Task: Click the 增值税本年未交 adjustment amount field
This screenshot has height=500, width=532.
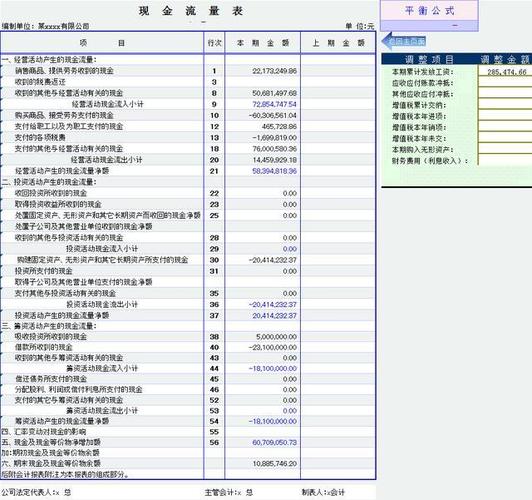Action: [505, 138]
